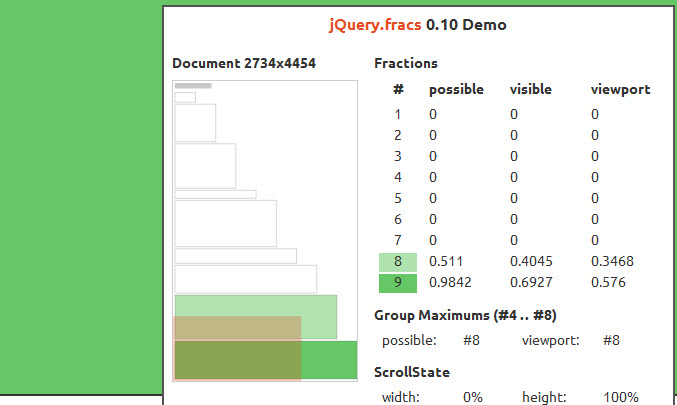Click the possible value 0.9842

coord(450,282)
